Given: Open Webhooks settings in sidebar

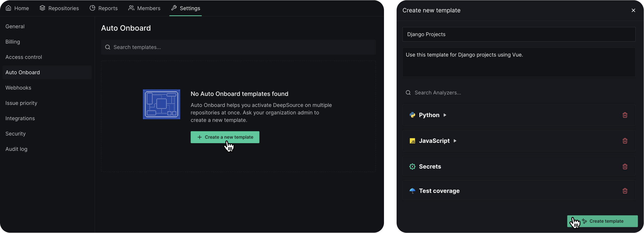Looking at the screenshot, I should pos(18,88).
